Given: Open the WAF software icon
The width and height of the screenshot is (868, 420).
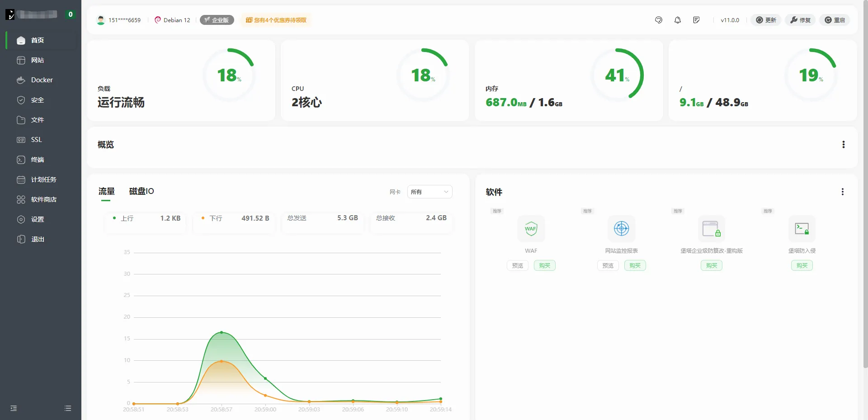Looking at the screenshot, I should point(531,229).
